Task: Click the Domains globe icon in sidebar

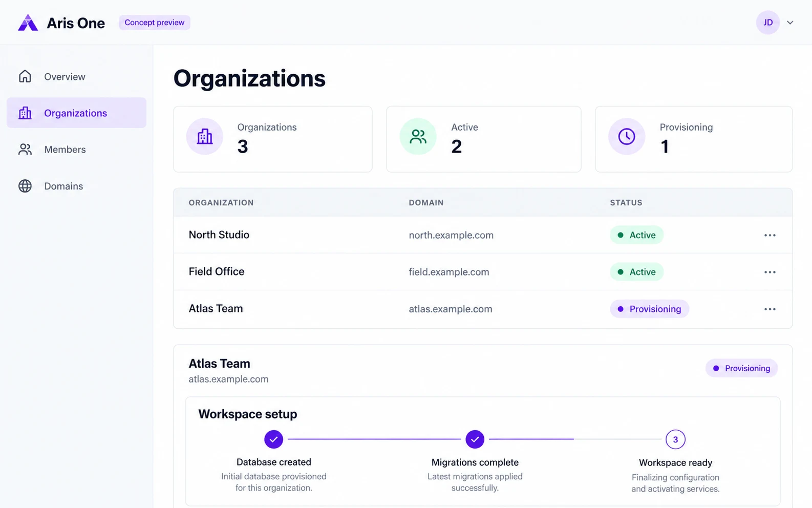Action: (x=25, y=186)
